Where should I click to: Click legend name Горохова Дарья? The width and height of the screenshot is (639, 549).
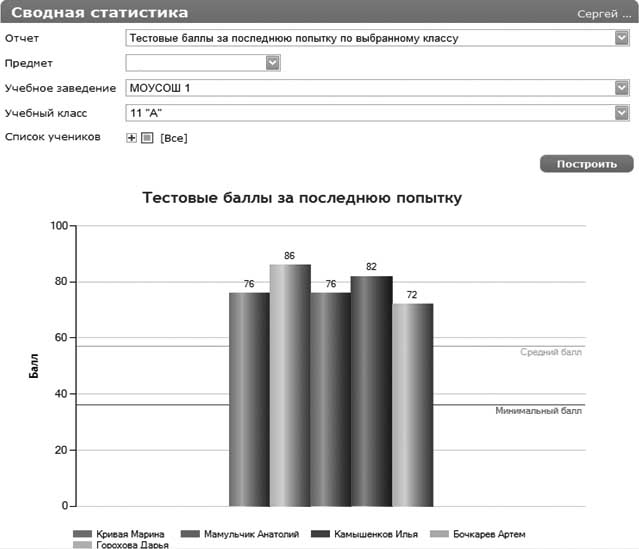click(x=132, y=545)
